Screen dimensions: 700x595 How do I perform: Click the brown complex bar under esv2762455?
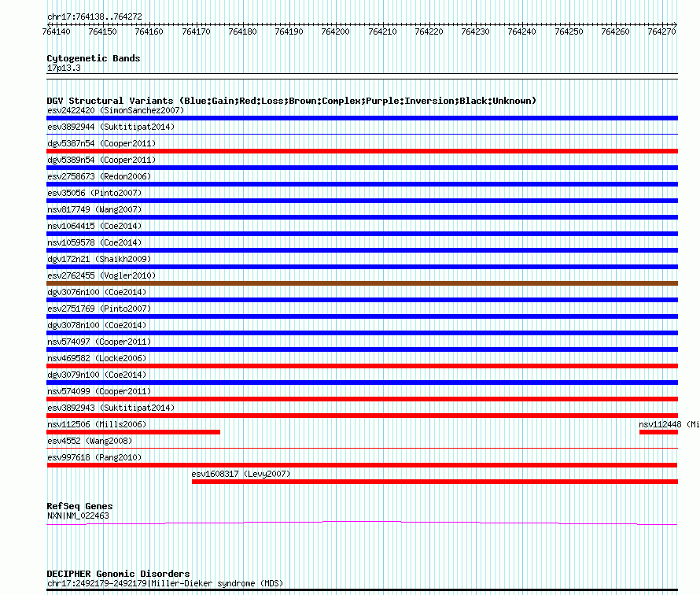coord(362,283)
